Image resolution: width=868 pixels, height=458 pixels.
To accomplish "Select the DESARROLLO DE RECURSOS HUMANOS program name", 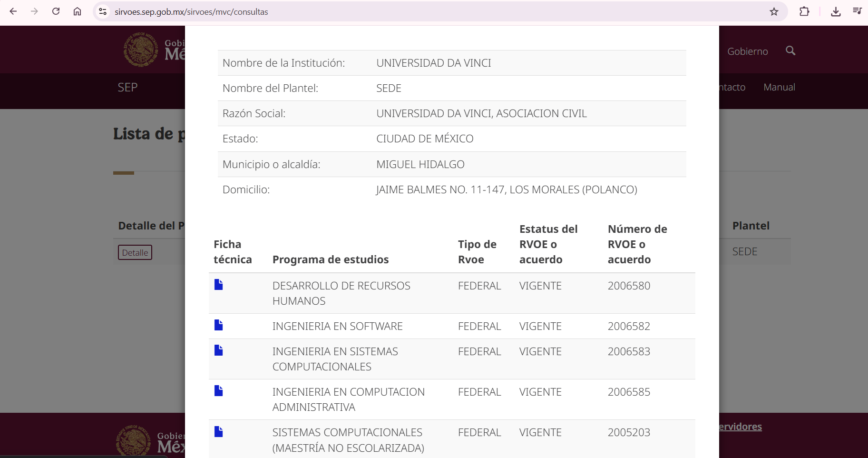I will (341, 293).
